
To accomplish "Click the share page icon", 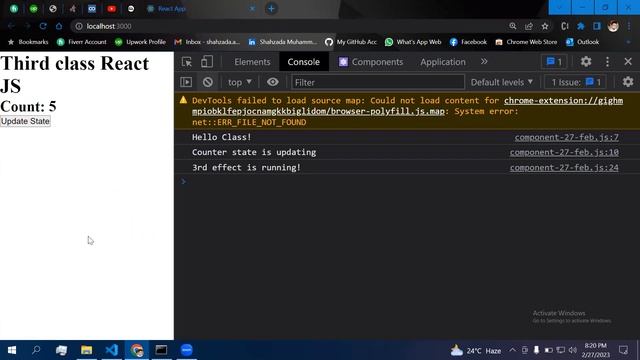I will [529, 26].
